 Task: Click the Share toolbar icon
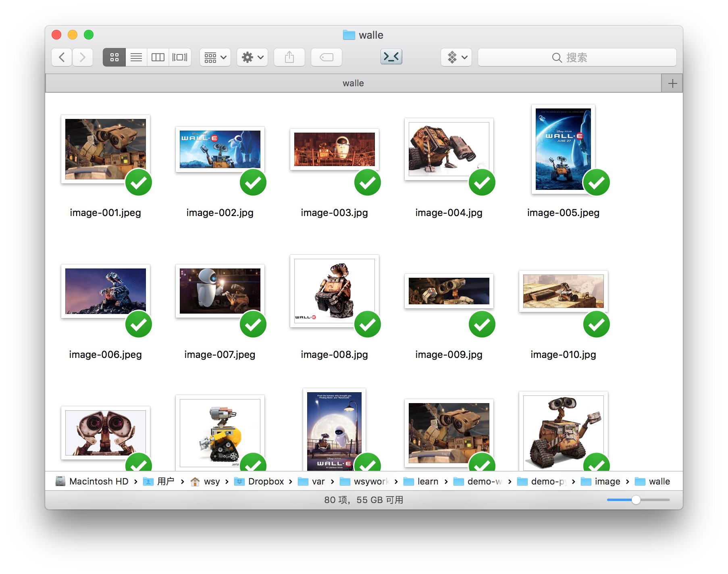pos(289,57)
